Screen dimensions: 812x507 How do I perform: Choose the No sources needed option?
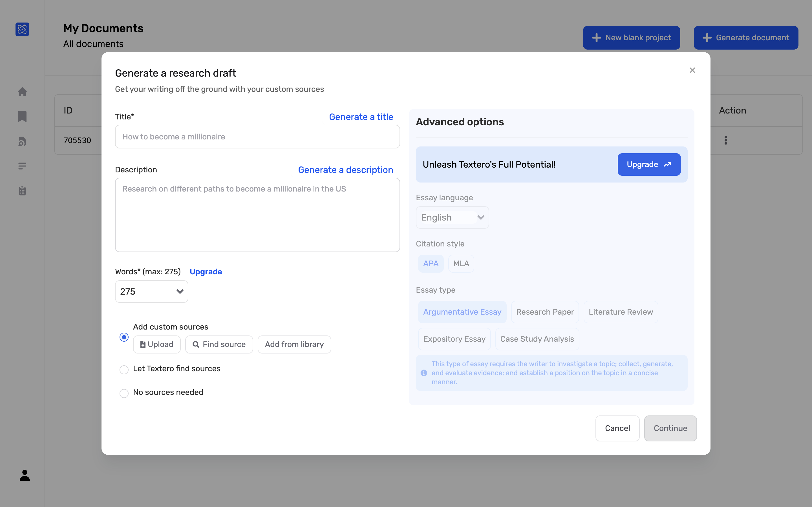pyautogui.click(x=124, y=393)
